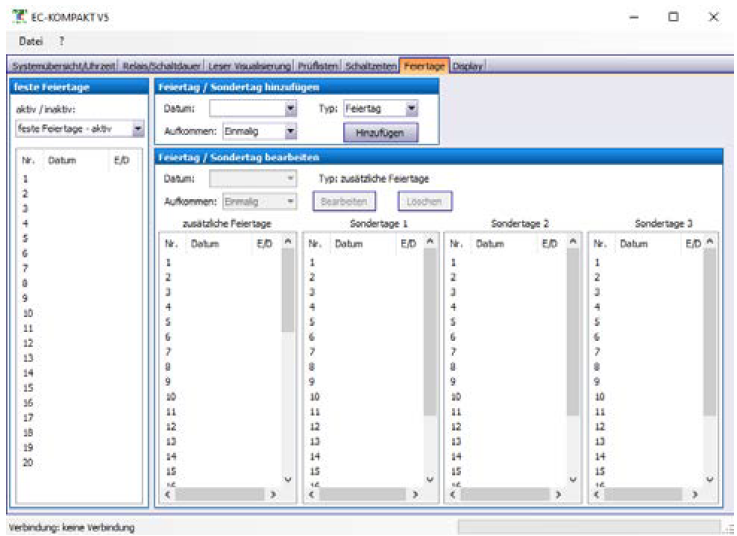Image resolution: width=737 pixels, height=536 pixels.
Task: Minimize the EC-KOMPAKT V5 window
Action: point(634,17)
